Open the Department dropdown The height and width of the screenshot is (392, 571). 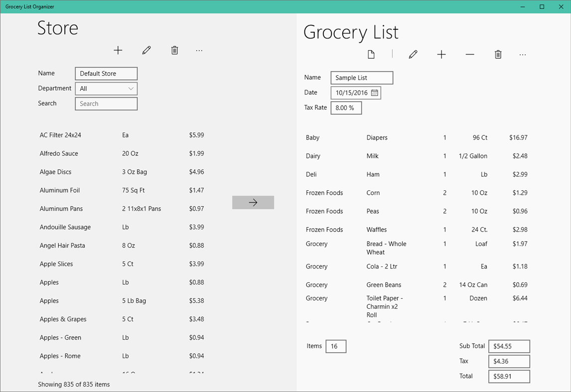pyautogui.click(x=106, y=88)
